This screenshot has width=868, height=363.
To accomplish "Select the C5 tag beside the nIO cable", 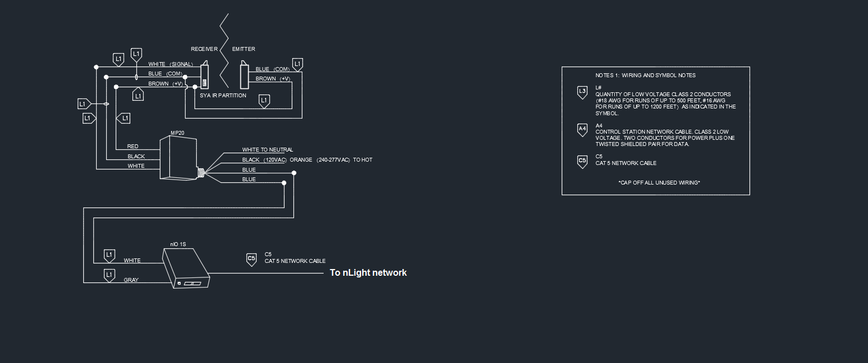I will coord(252,258).
